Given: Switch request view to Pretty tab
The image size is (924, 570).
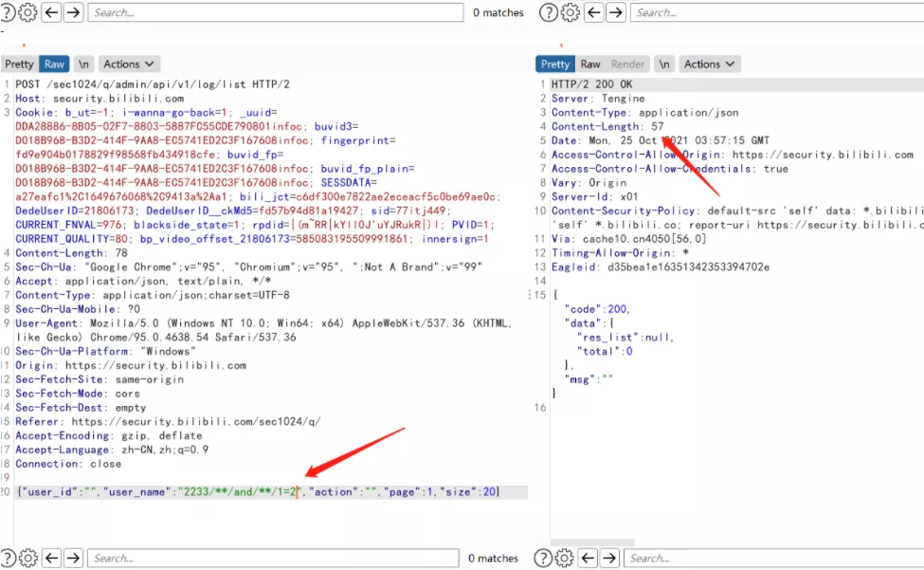Looking at the screenshot, I should 20,64.
